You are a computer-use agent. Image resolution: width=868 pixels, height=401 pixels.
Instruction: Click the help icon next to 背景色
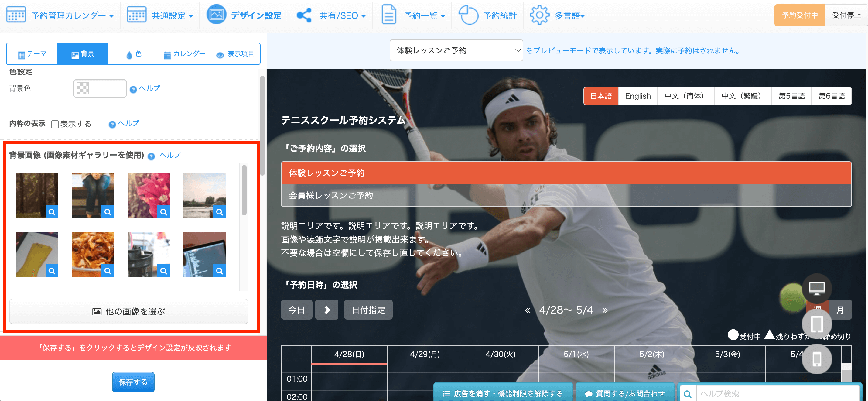click(133, 89)
